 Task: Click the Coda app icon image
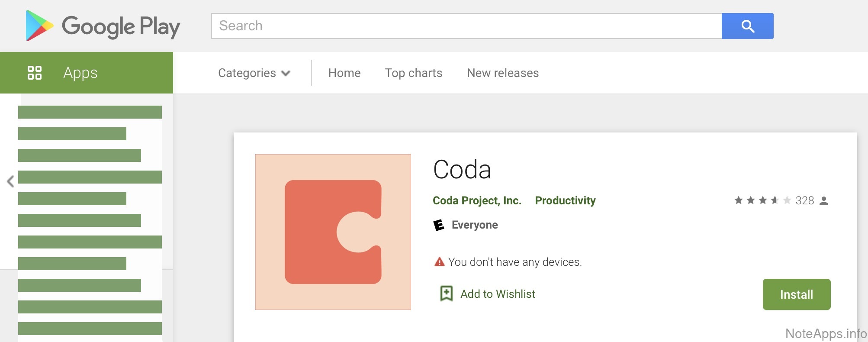pyautogui.click(x=333, y=232)
